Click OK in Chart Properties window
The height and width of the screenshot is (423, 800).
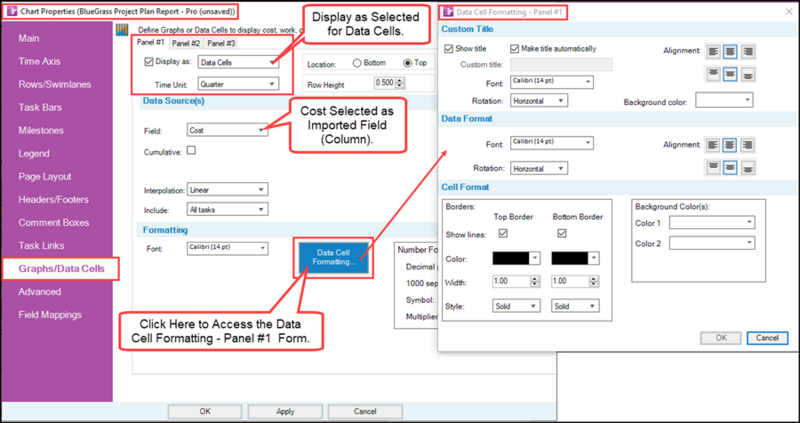[x=205, y=411]
